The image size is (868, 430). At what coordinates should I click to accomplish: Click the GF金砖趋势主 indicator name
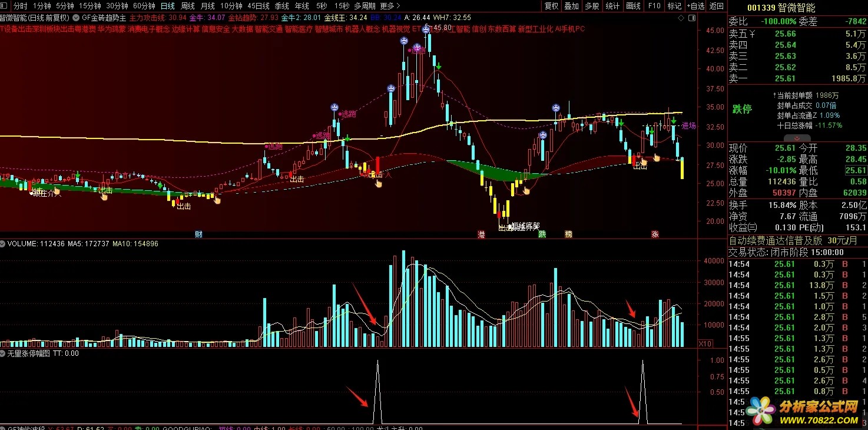click(x=104, y=18)
